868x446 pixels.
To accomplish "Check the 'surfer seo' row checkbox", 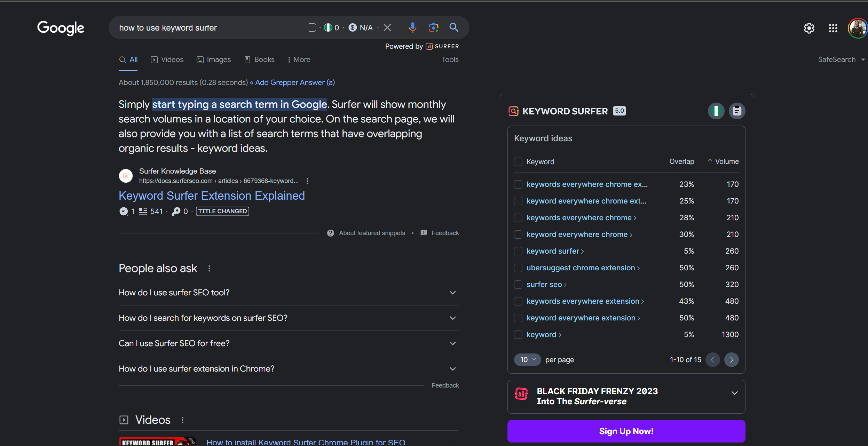I will (x=518, y=285).
